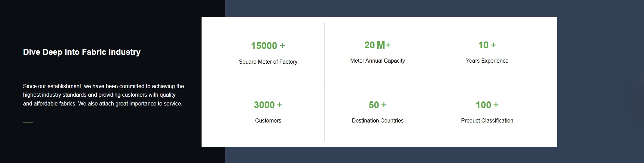The image size is (644, 163).
Task: Click the sentence 'We also attach great importance to service'
Action: tap(130, 104)
